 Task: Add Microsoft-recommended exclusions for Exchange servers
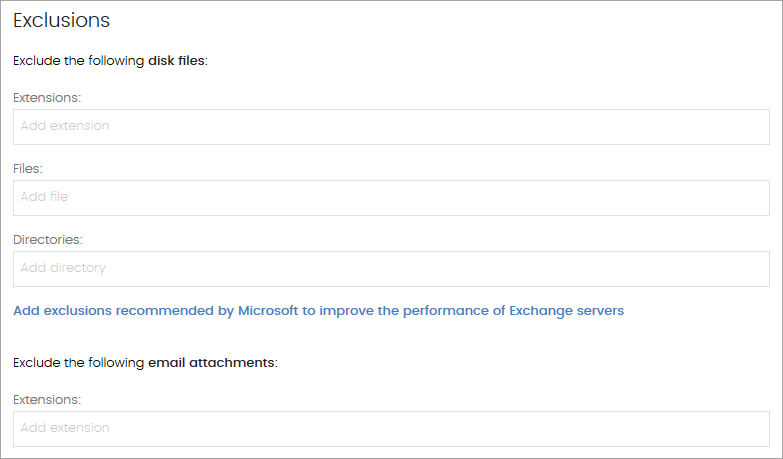point(318,311)
